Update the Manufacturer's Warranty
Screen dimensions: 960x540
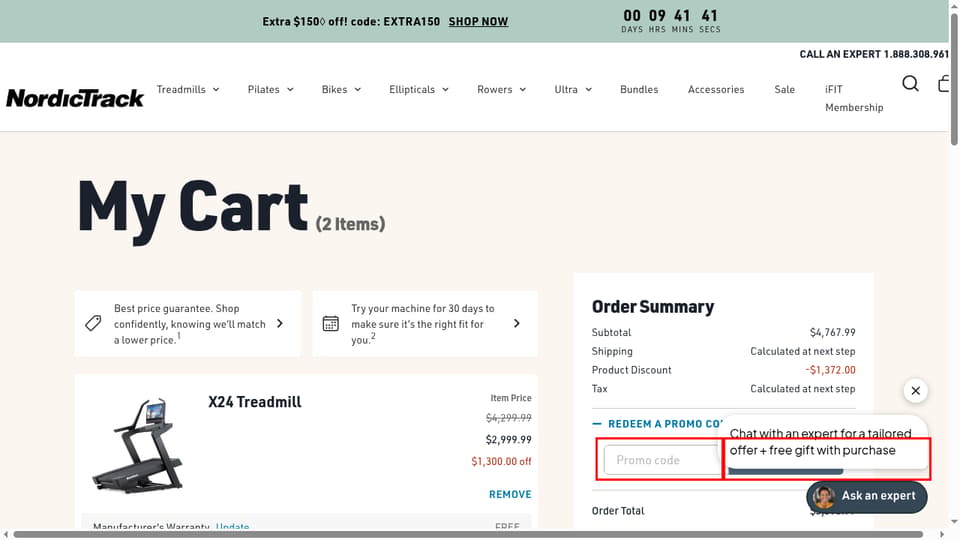232,525
